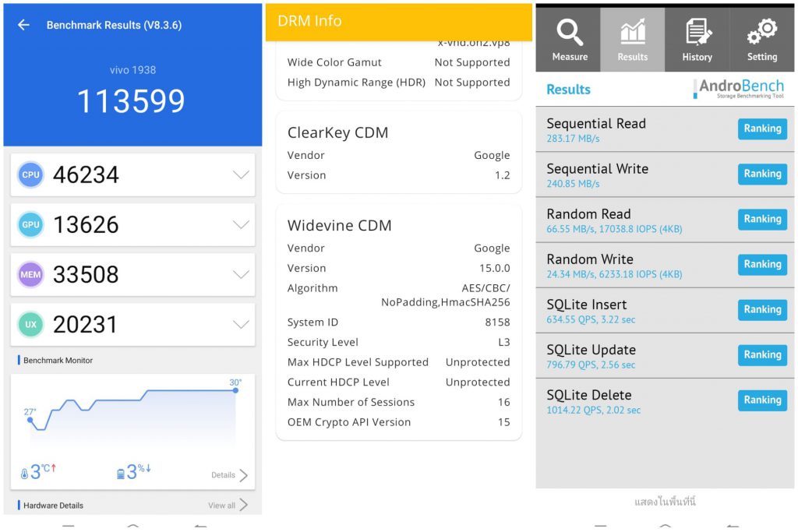
Task: Open Ranking for SQLite Insert
Action: coord(762,310)
